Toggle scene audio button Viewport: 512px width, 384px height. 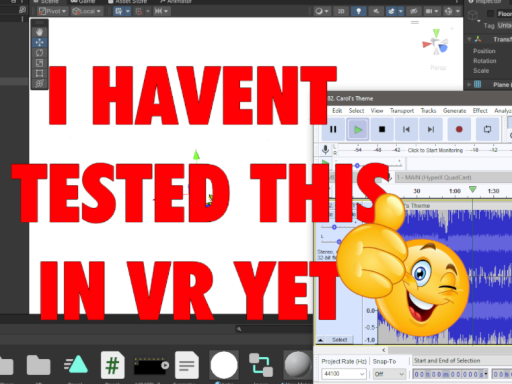tap(376, 11)
